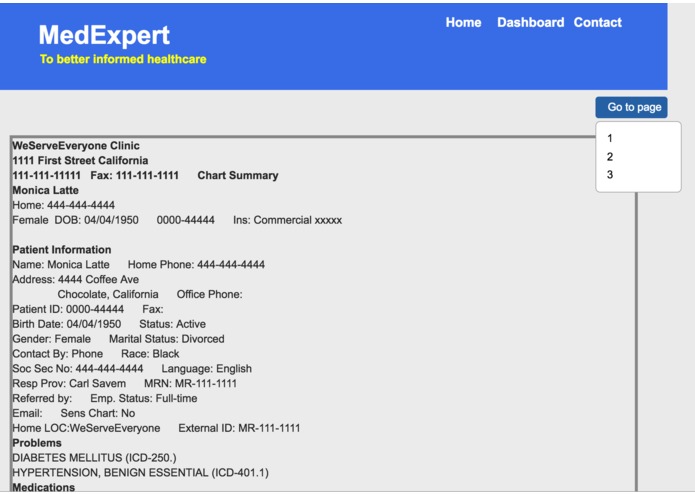Click the Gender: Female text
This screenshot has height=494, width=695.
(51, 339)
